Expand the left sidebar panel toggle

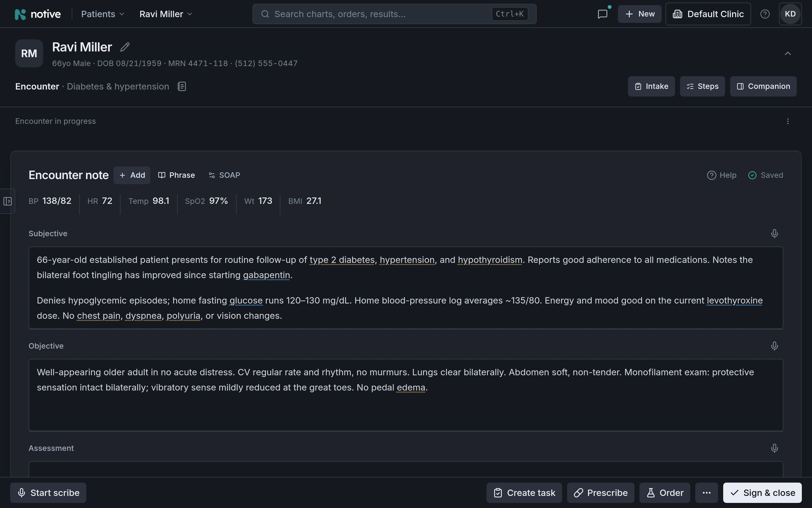click(x=7, y=201)
